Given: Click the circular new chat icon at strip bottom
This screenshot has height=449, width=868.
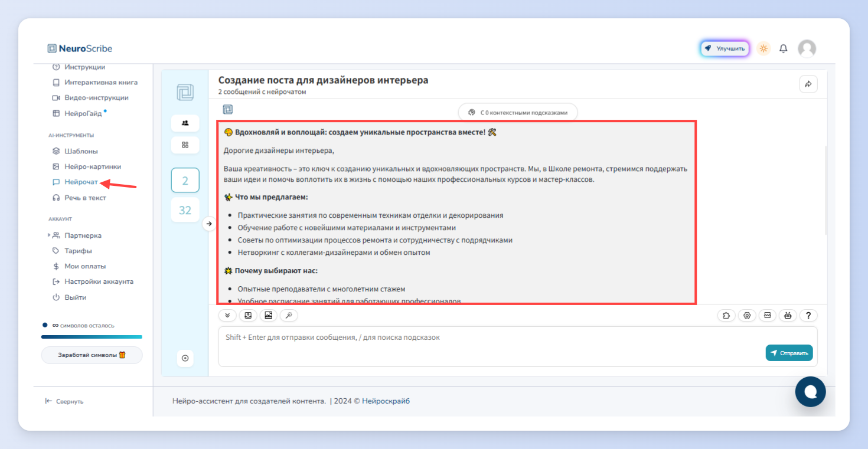Looking at the screenshot, I should (185, 358).
